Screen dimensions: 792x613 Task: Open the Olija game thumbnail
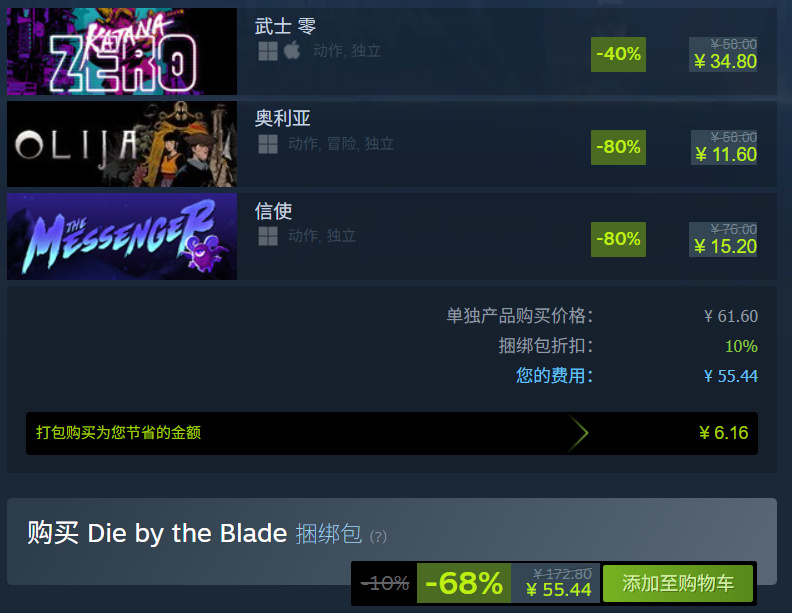coord(122,144)
